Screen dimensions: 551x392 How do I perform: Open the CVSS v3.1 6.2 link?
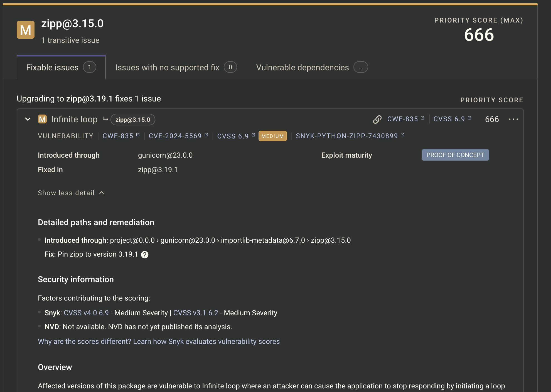[196, 313]
